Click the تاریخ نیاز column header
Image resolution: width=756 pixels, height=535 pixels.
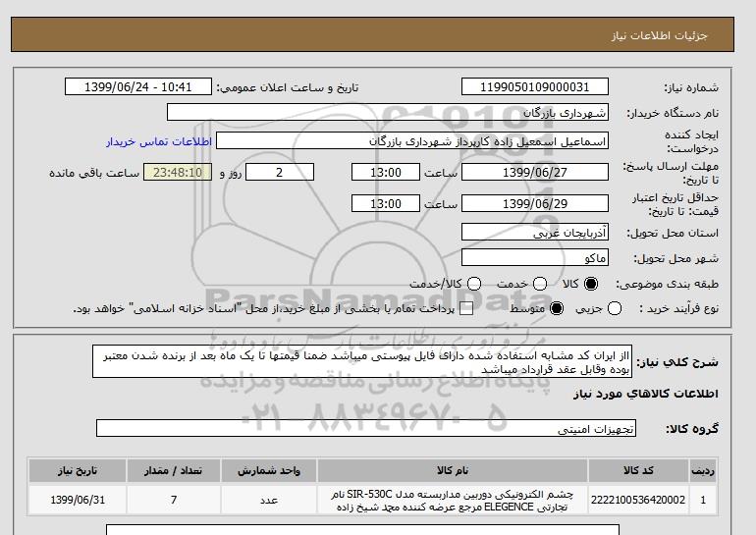tap(78, 470)
